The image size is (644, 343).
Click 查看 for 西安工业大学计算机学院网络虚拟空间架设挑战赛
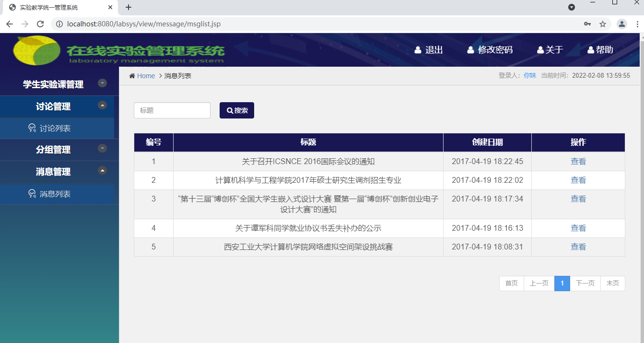click(x=578, y=247)
